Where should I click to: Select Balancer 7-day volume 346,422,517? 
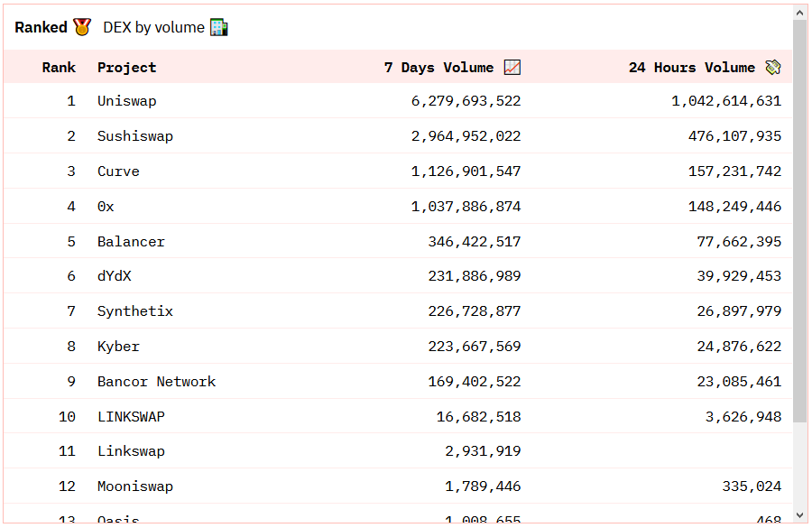click(475, 242)
